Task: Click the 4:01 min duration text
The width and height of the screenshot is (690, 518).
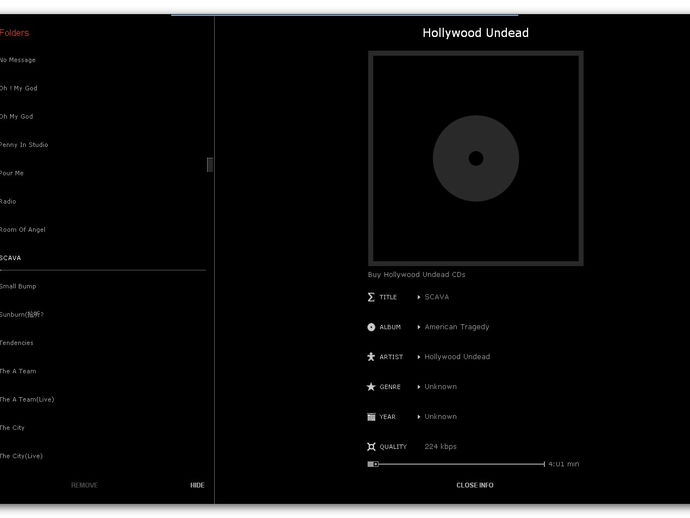Action: (564, 464)
